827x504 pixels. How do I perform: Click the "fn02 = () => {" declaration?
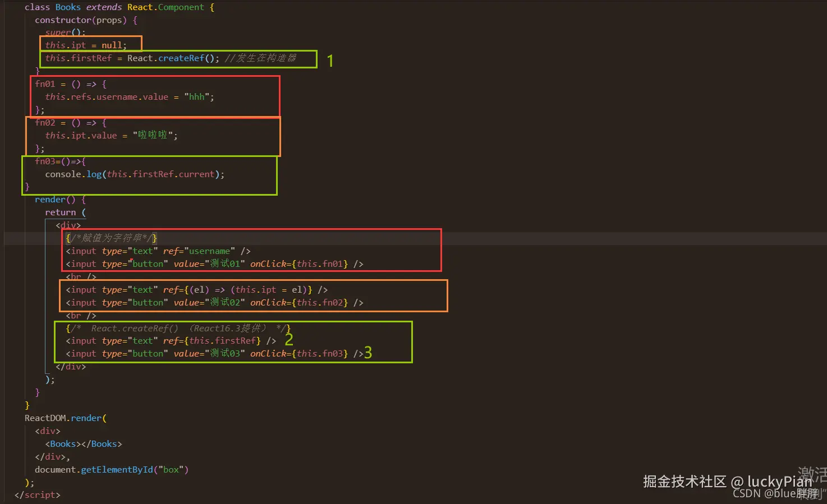pyautogui.click(x=71, y=123)
